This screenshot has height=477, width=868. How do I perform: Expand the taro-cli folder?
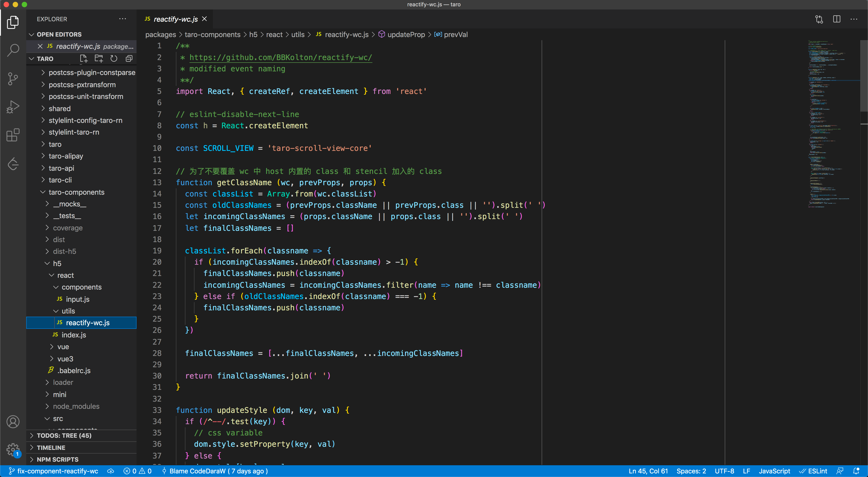(60, 180)
